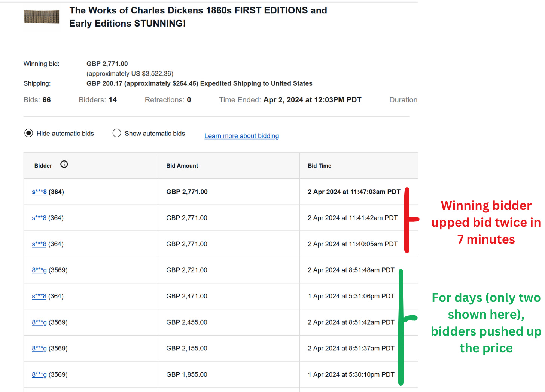
Task: Click bid time 2 Apr 2024 at 11:40:05am PDT
Action: (353, 244)
